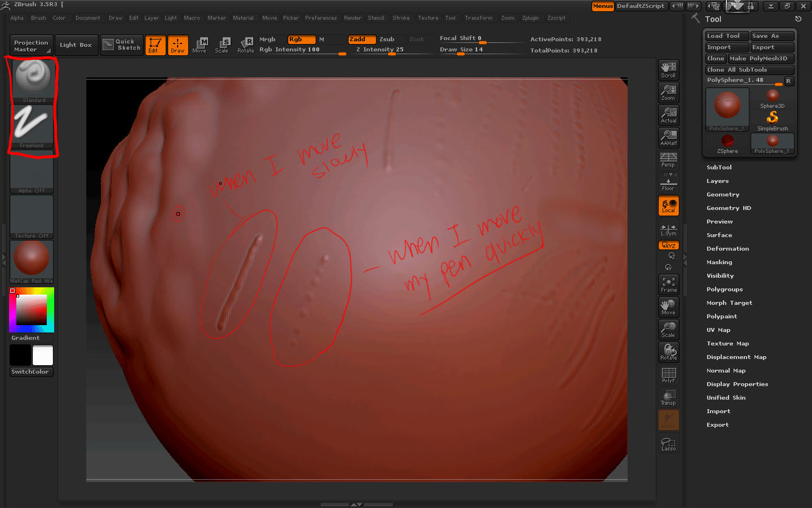
Task: Expand the Deformation section
Action: [x=728, y=248]
